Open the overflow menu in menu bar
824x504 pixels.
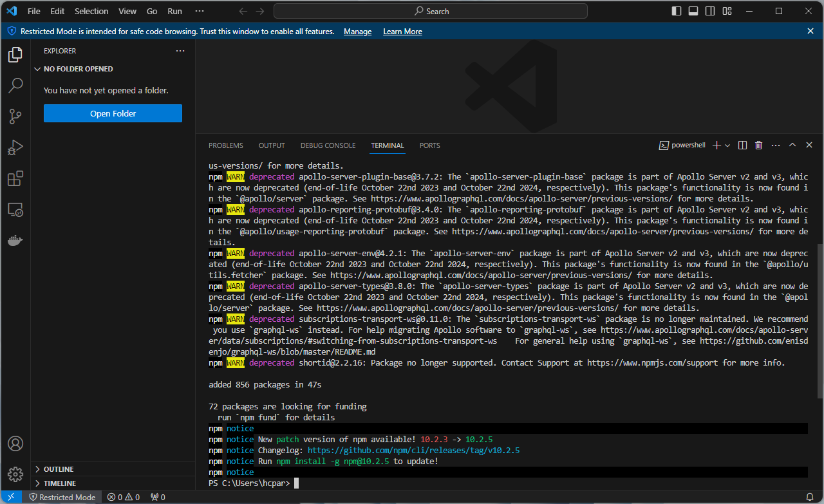(x=200, y=11)
